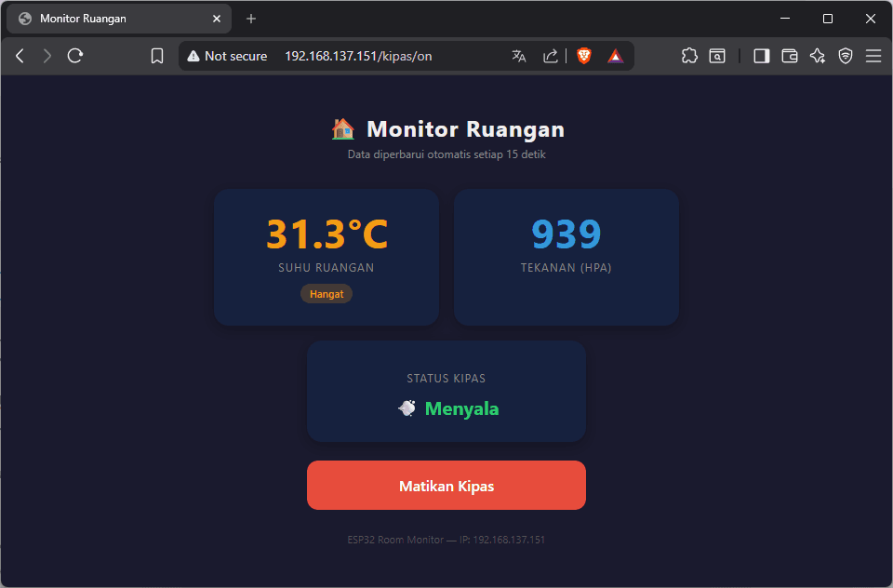Open Brave Shields lion icon
Image resolution: width=893 pixels, height=588 pixels.
584,56
